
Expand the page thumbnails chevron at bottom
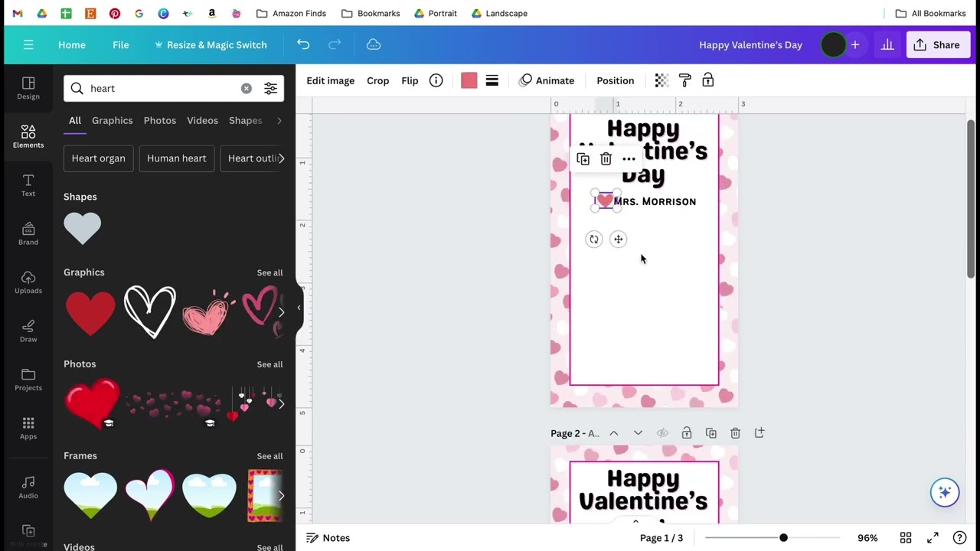pyautogui.click(x=635, y=522)
